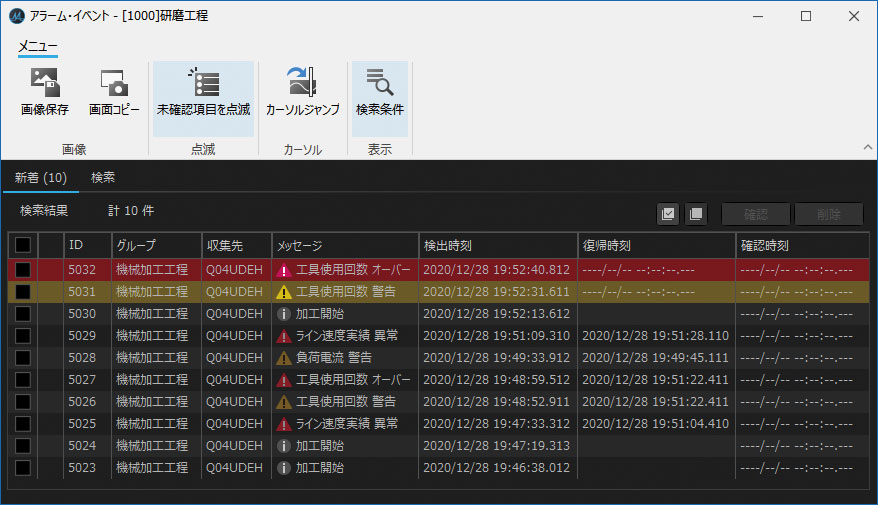
Task: Tick the checkbox for alarm ID 5029
Action: tap(22, 336)
